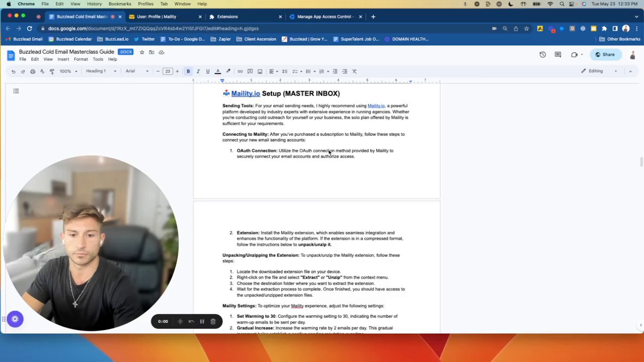Show the document outline
The image size is (644, 362).
(x=16, y=91)
